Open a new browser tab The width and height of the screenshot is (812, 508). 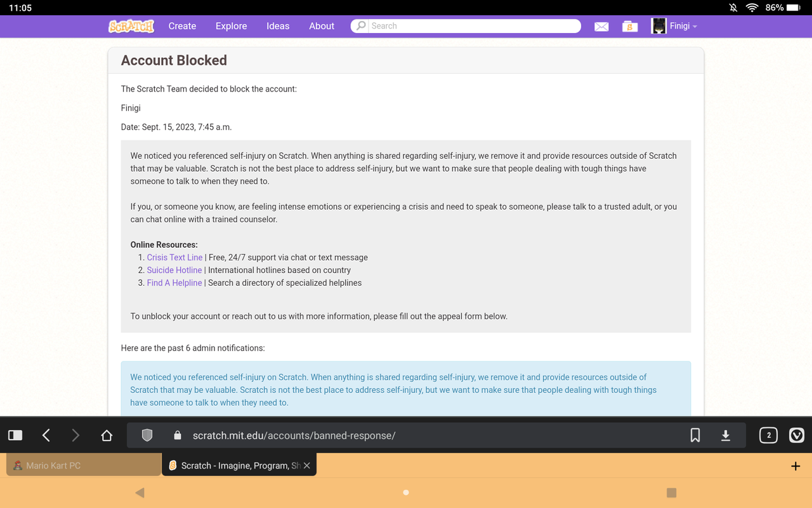coord(795,465)
